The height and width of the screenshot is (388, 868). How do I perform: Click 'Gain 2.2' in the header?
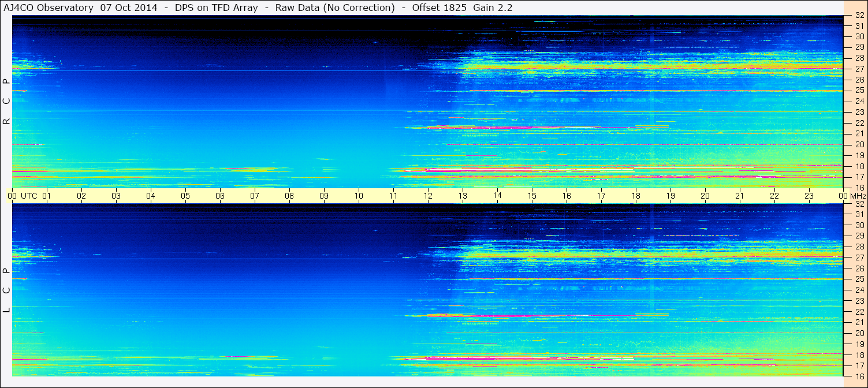tap(493, 8)
